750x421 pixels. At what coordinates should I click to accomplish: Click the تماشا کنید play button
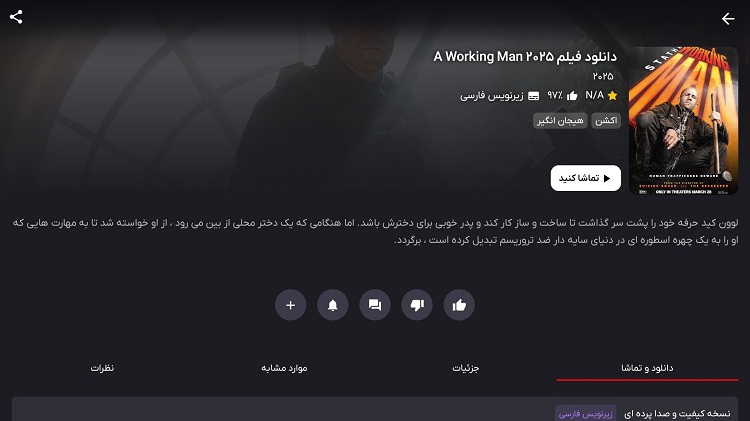tap(585, 178)
